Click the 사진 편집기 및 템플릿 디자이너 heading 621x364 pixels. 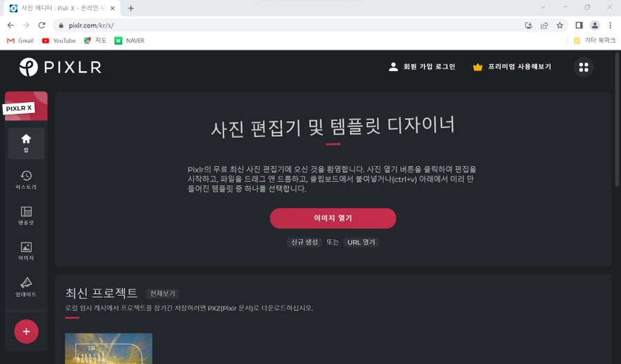coord(333,127)
